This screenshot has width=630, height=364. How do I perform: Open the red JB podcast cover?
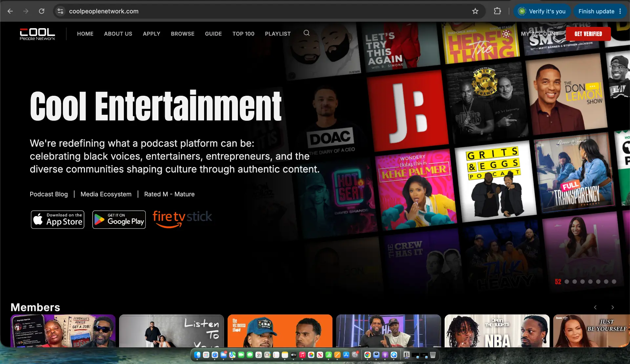click(x=408, y=111)
